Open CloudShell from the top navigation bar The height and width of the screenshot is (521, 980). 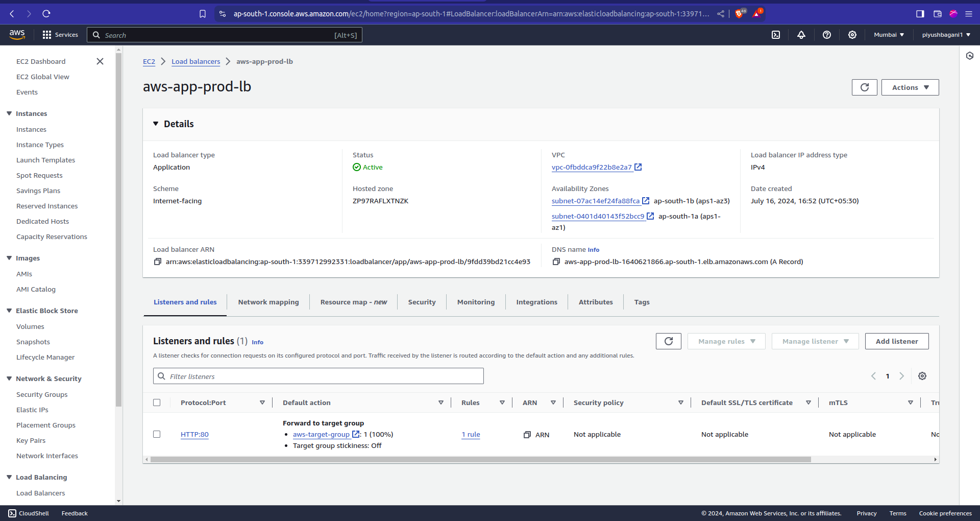click(776, 35)
